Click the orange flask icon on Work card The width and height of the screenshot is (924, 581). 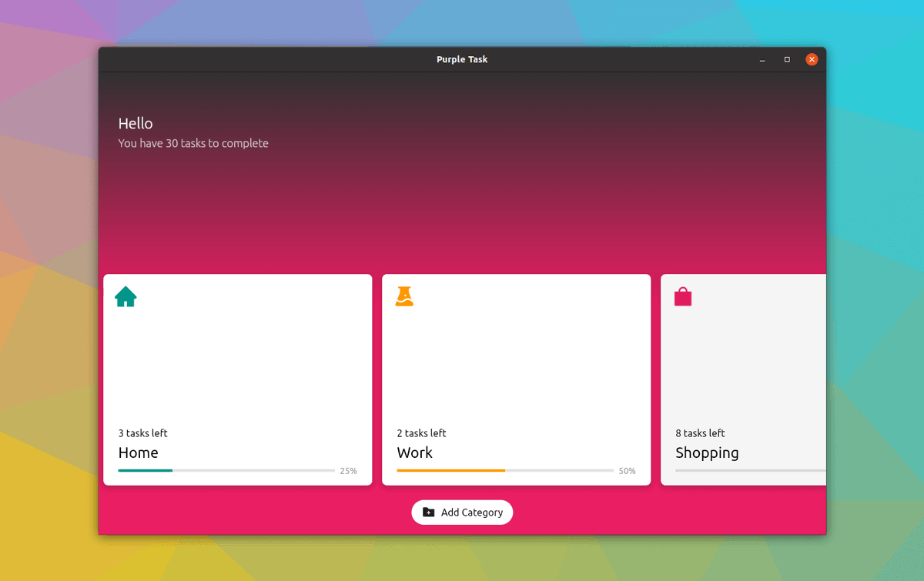pos(404,296)
